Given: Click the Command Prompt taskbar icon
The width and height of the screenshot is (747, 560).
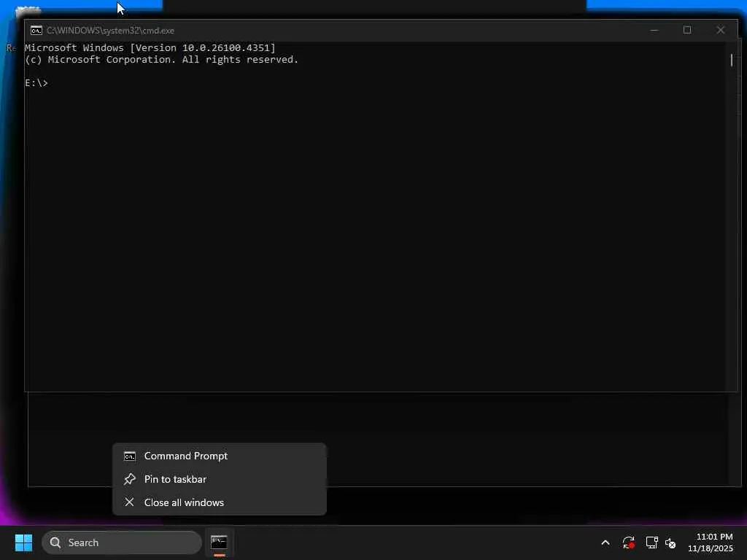Looking at the screenshot, I should pos(219,542).
